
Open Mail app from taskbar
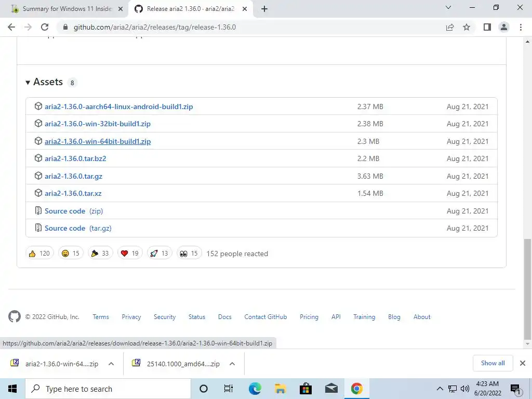(x=331, y=389)
